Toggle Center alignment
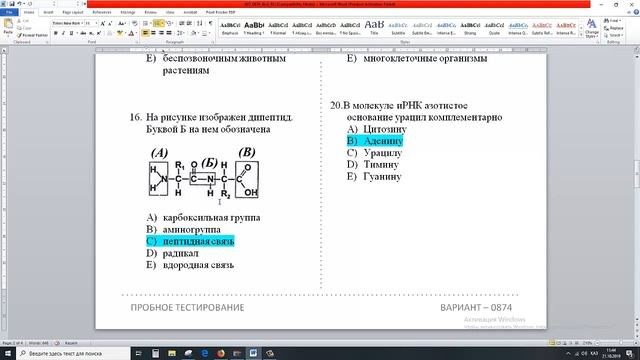 [x=153, y=33]
